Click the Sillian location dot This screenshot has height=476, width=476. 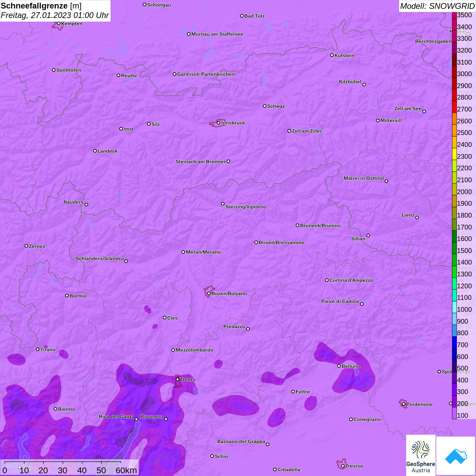coord(368,235)
